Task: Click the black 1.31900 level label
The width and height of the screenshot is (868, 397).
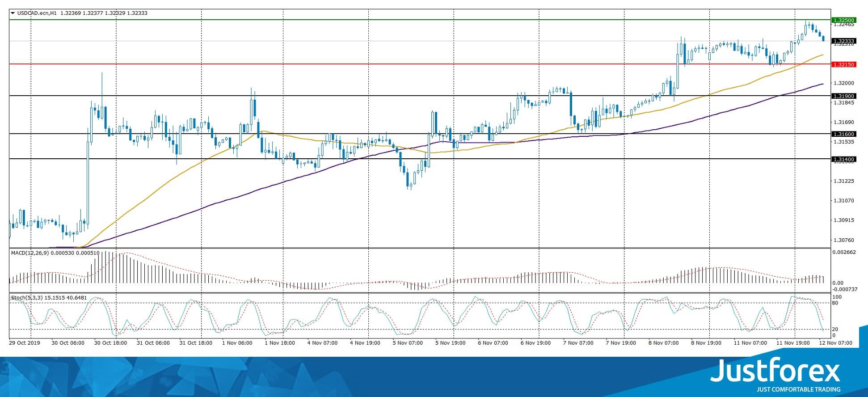Action: [x=843, y=96]
